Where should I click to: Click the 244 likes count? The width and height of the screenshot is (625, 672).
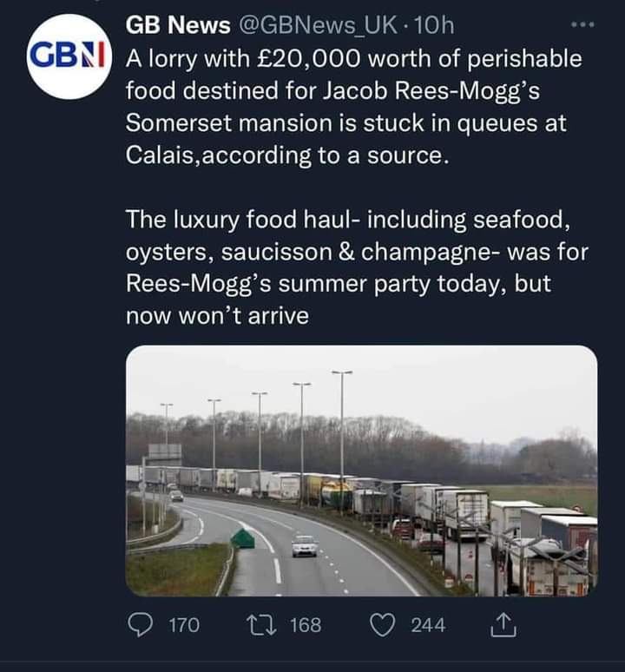pos(428,624)
